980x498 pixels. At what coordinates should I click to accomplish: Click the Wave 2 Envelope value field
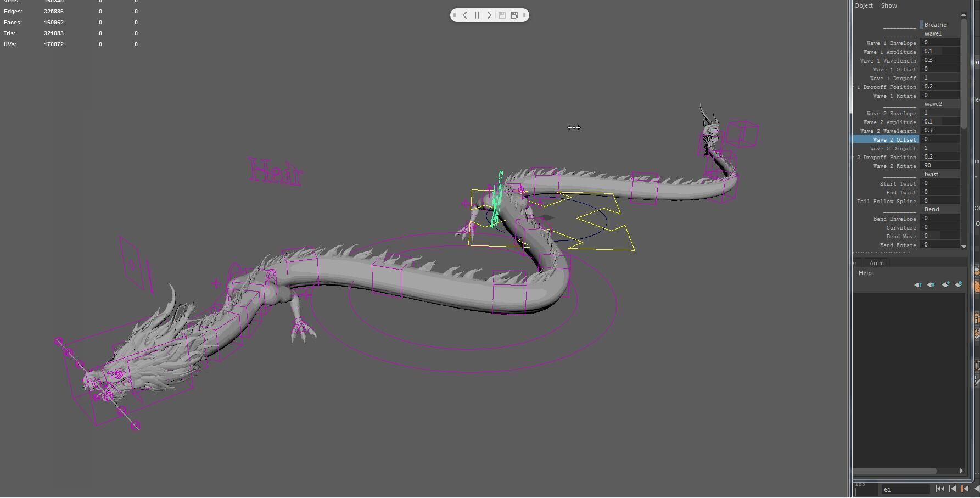(x=940, y=113)
